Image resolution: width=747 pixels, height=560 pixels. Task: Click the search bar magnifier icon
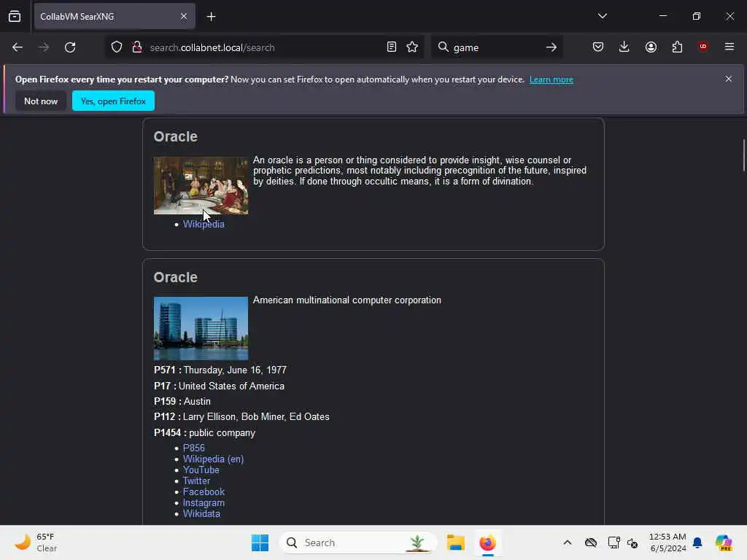click(443, 47)
